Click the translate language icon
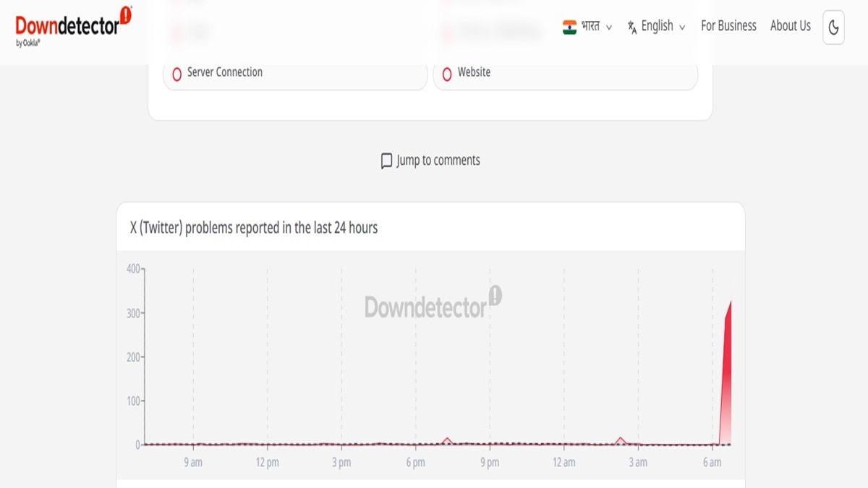The width and height of the screenshot is (868, 488). click(x=631, y=27)
